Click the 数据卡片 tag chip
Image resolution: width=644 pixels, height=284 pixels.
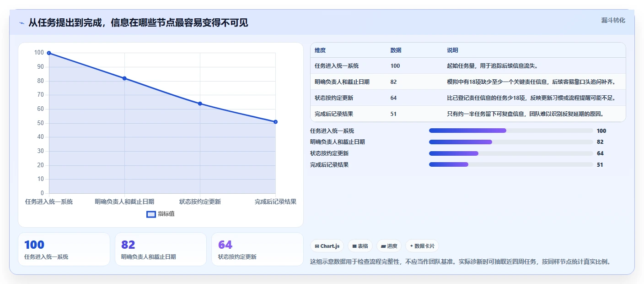click(422, 246)
